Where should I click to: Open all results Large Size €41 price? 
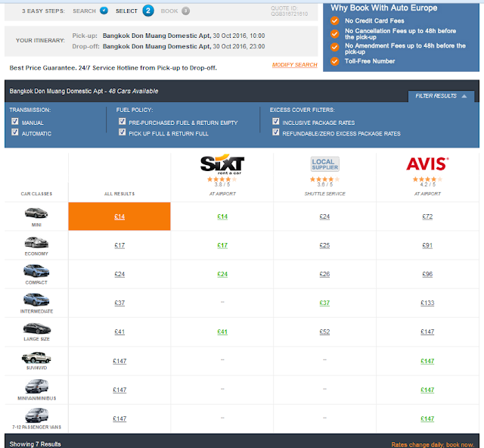(x=119, y=331)
